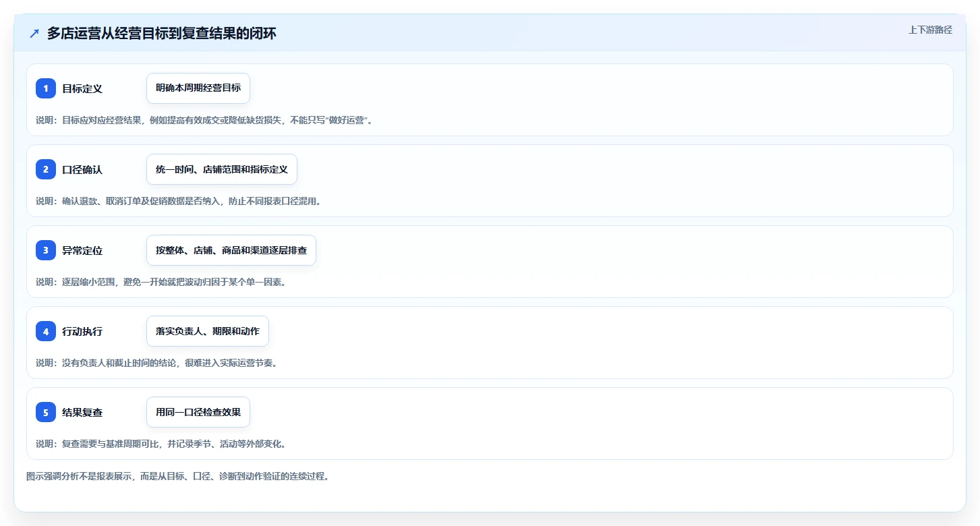
Task: Click the 上下游路径 label
Action: point(931,30)
